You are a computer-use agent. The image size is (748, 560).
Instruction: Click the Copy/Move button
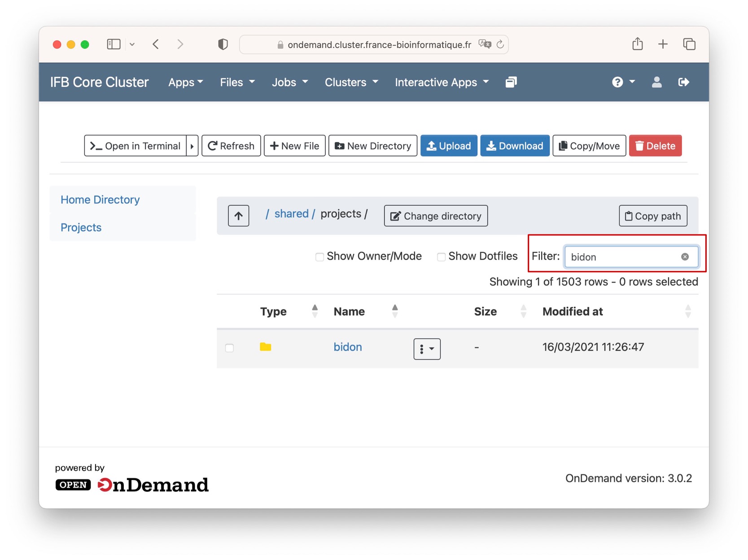(x=589, y=146)
